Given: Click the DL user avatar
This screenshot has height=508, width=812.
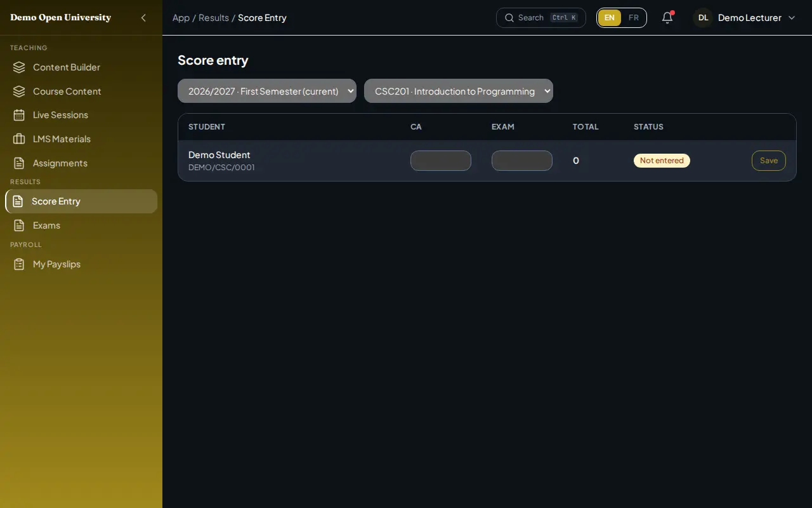Looking at the screenshot, I should coord(703,18).
